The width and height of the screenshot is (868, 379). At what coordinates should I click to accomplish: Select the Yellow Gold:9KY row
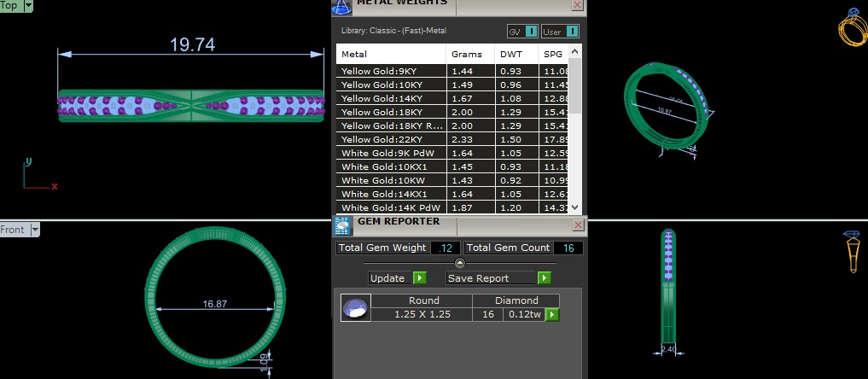click(452, 71)
